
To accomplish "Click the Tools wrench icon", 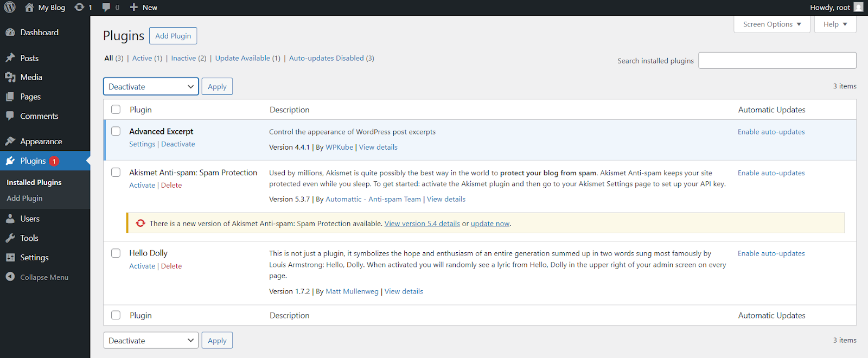I will [10, 238].
